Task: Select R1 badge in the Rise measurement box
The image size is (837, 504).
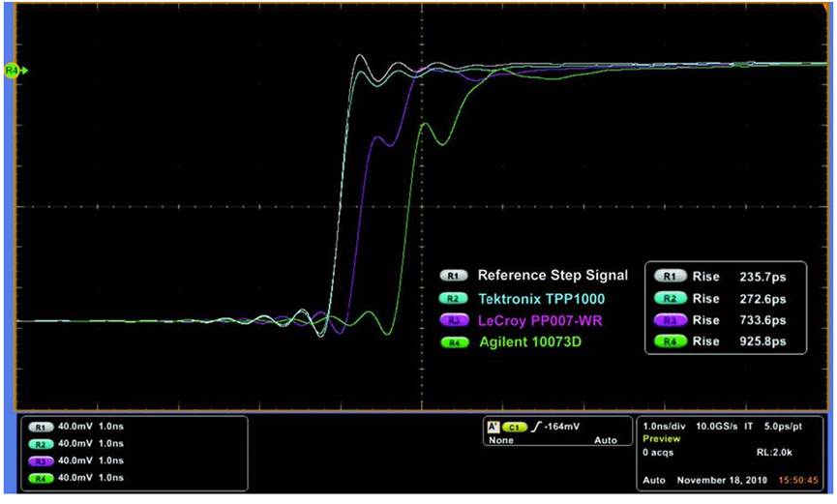Action: point(670,276)
